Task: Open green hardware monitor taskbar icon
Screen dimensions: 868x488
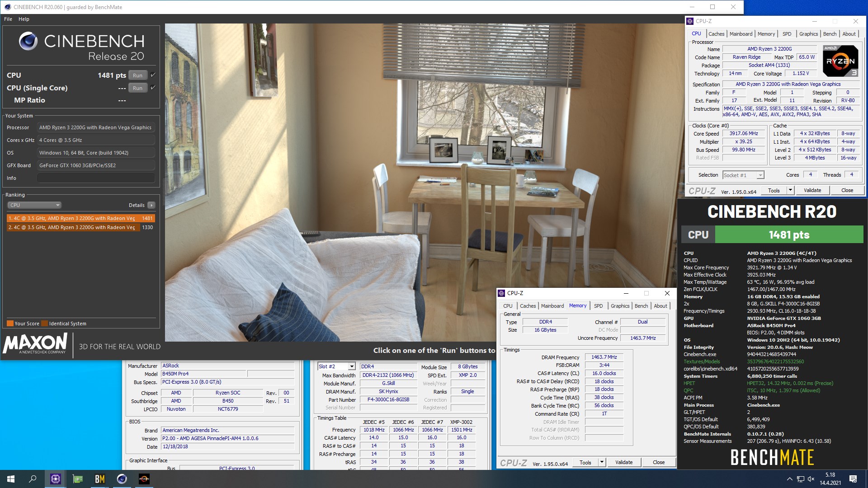Action: click(78, 479)
